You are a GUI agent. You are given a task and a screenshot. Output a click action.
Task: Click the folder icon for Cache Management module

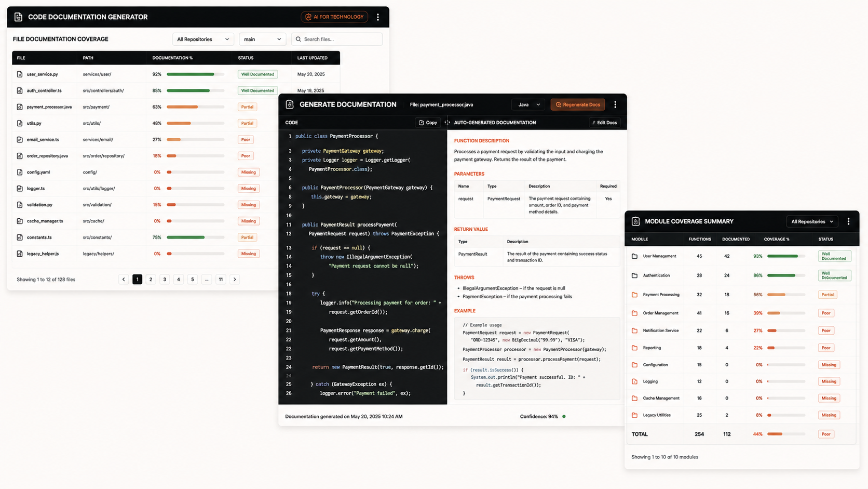634,398
